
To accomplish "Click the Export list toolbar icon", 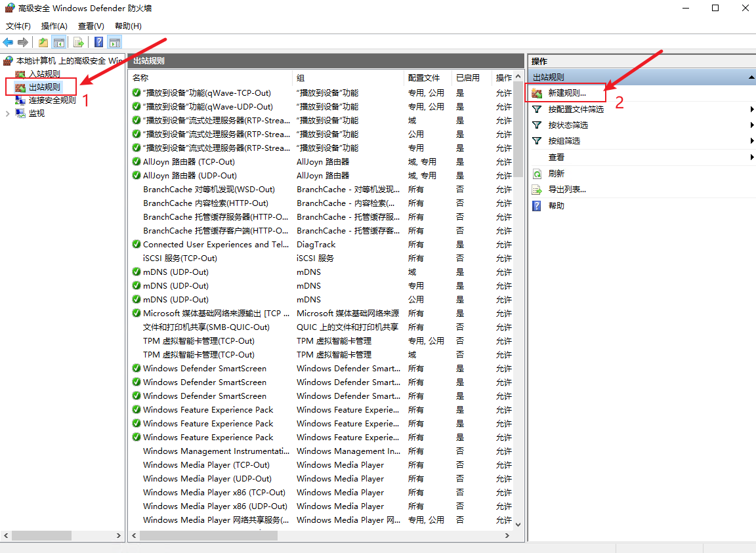I will pos(79,43).
